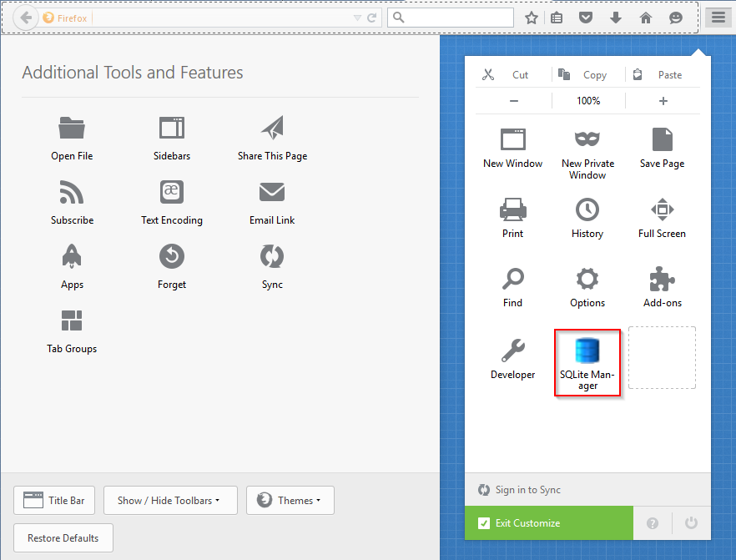Image resolution: width=736 pixels, height=560 pixels.
Task: Open the Options gear icon
Action: click(587, 279)
